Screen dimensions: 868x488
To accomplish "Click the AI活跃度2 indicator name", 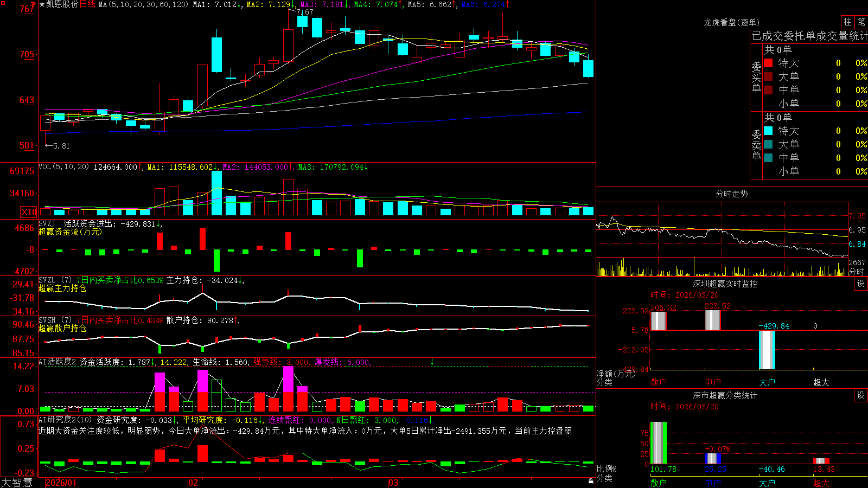I will [x=58, y=362].
